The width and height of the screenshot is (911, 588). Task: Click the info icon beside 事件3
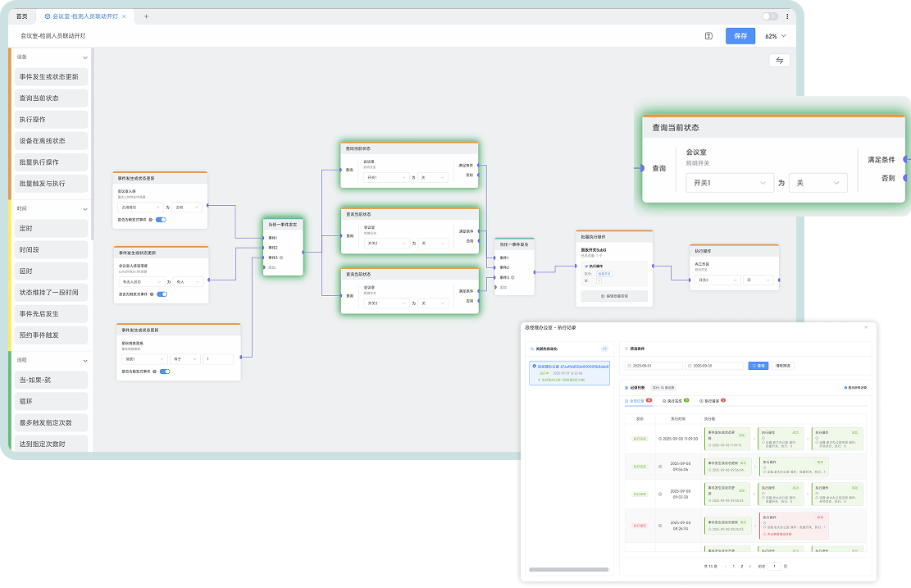point(281,258)
